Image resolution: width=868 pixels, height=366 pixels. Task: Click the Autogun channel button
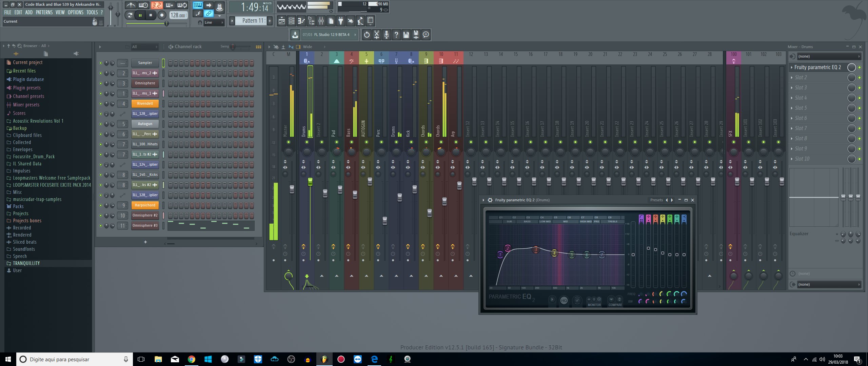pyautogui.click(x=145, y=124)
